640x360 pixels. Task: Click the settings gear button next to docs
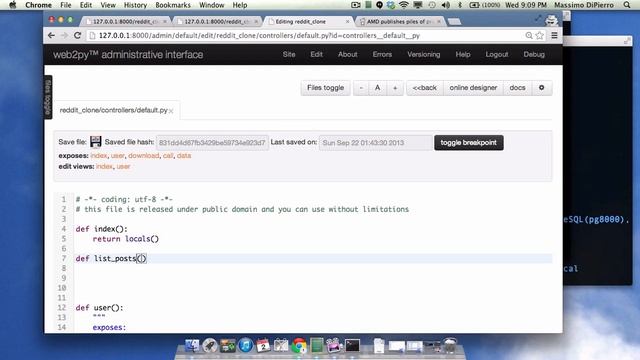pyautogui.click(x=542, y=88)
